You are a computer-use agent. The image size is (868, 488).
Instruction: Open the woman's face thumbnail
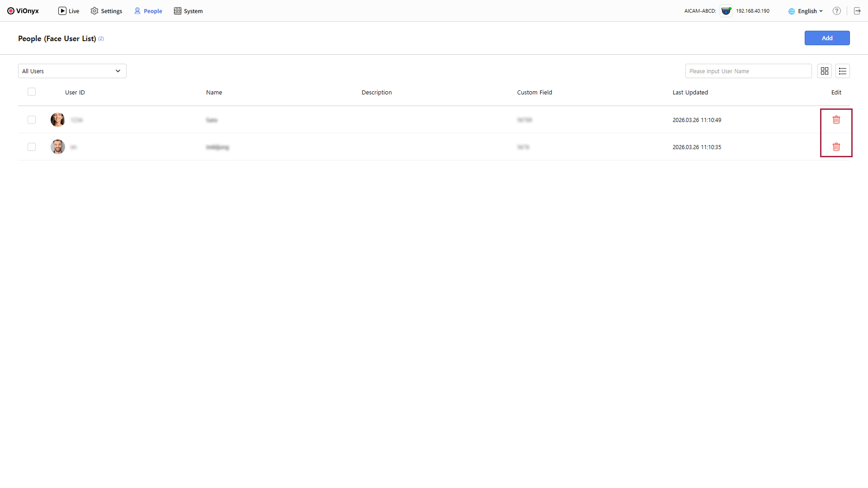57,120
